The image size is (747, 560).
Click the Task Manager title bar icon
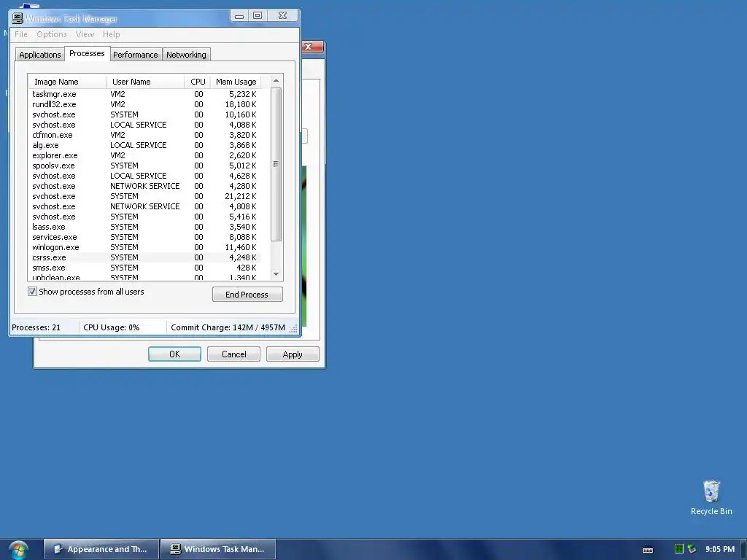(x=18, y=18)
